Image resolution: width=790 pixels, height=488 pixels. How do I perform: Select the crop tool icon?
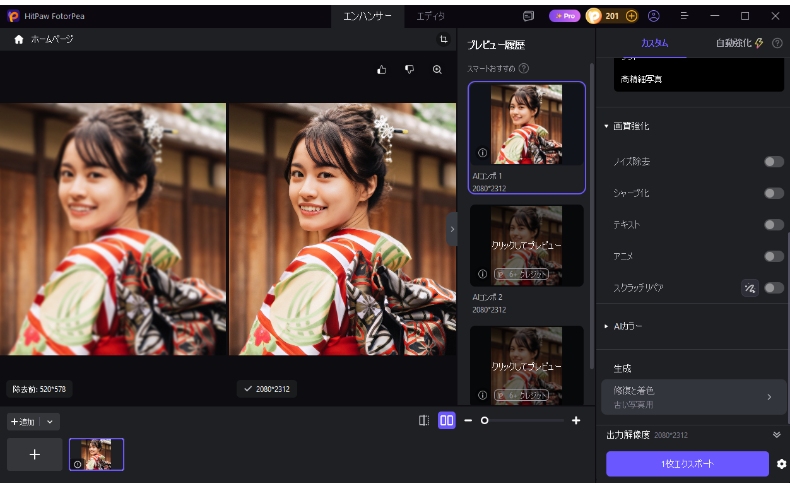[x=443, y=39]
